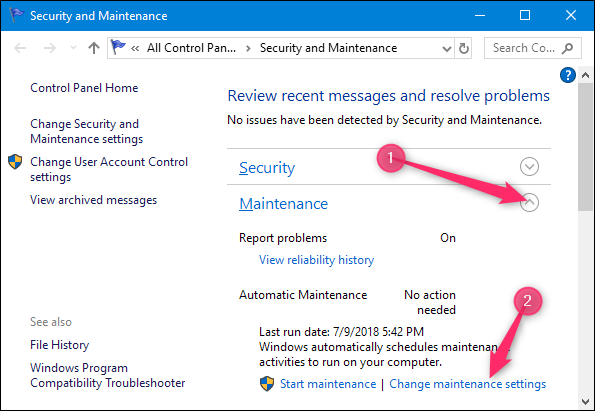Image resolution: width=595 pixels, height=411 pixels.
Task: Go up one folder level arrow
Action: coord(94,48)
